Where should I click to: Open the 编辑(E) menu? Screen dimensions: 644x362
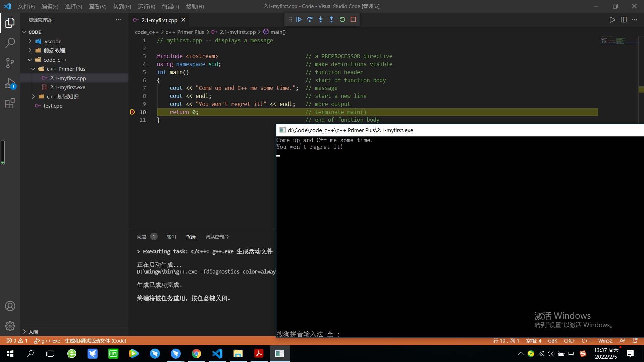[50, 6]
